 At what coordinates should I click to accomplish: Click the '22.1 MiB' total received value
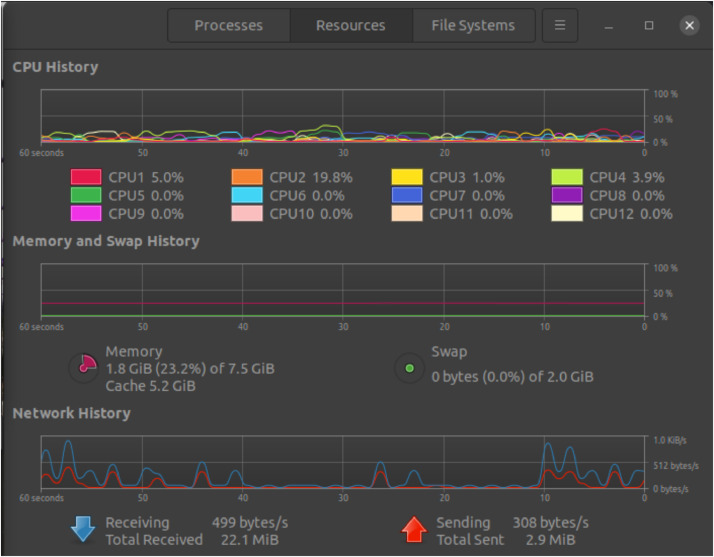click(x=250, y=540)
